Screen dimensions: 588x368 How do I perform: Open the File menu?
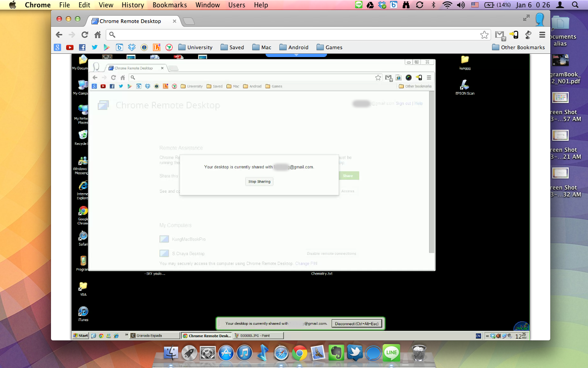pos(65,5)
